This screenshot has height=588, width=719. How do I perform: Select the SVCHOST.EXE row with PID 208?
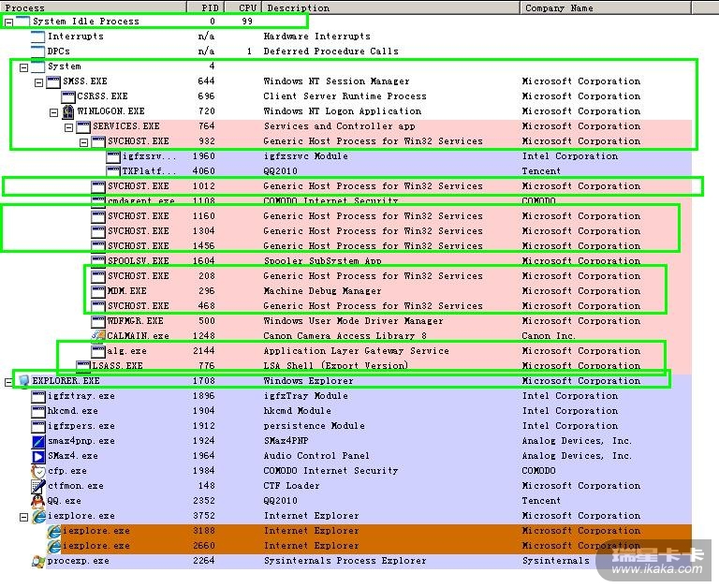coord(391,276)
